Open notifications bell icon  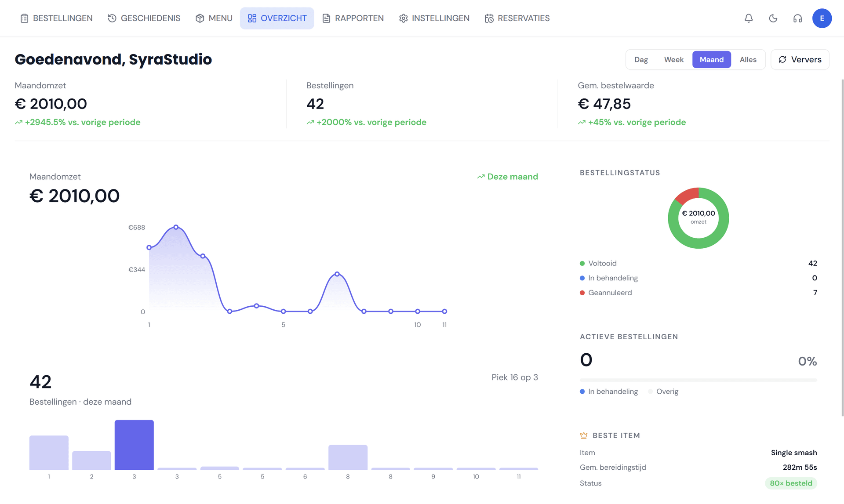pos(749,18)
